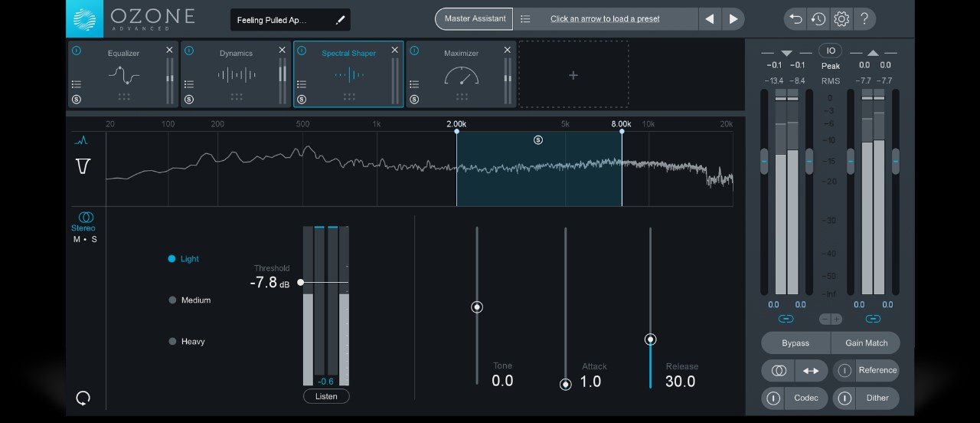Open the preset browser list icon
Image resolution: width=980 pixels, height=423 pixels.
click(525, 18)
